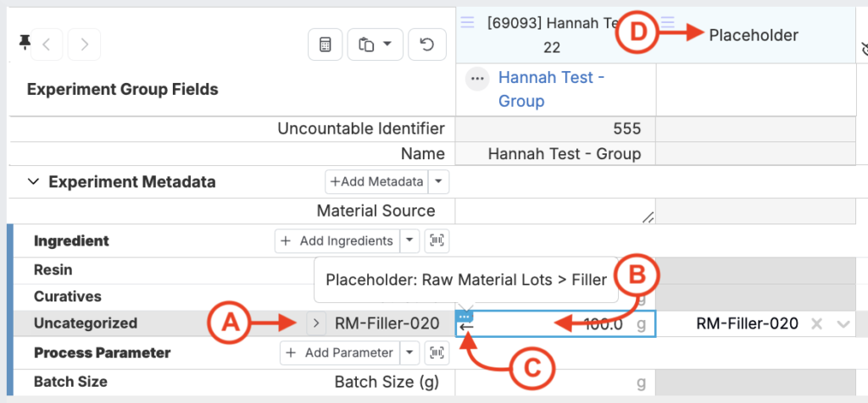Click the RM-Filler-020 ingredient name
The width and height of the screenshot is (868, 403).
[x=387, y=324]
